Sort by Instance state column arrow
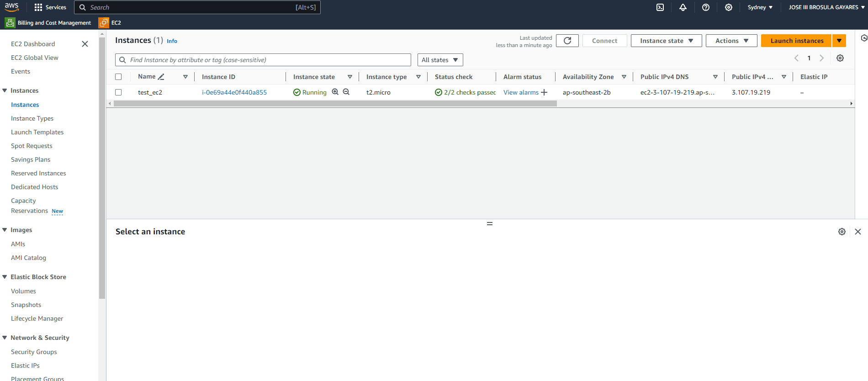 coord(350,77)
